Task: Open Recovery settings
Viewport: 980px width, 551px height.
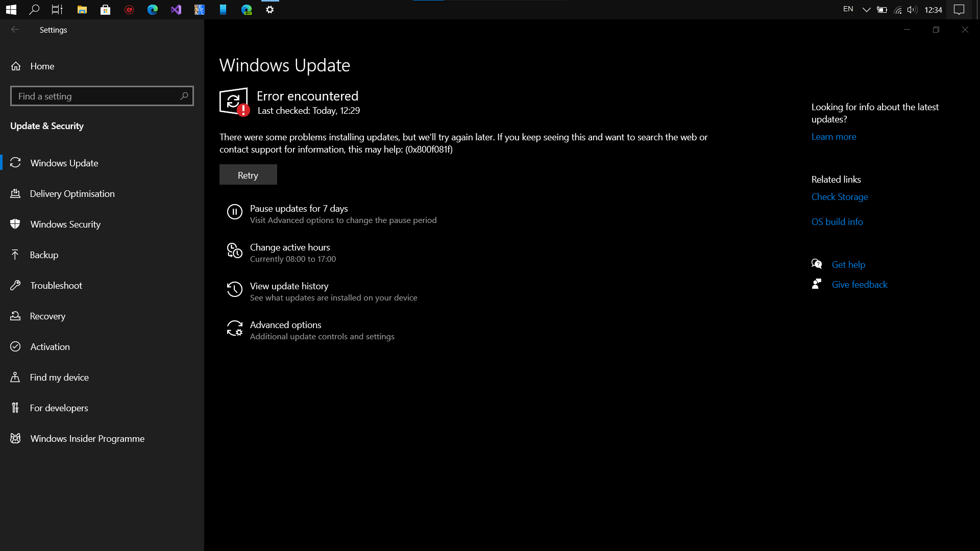Action: (47, 316)
